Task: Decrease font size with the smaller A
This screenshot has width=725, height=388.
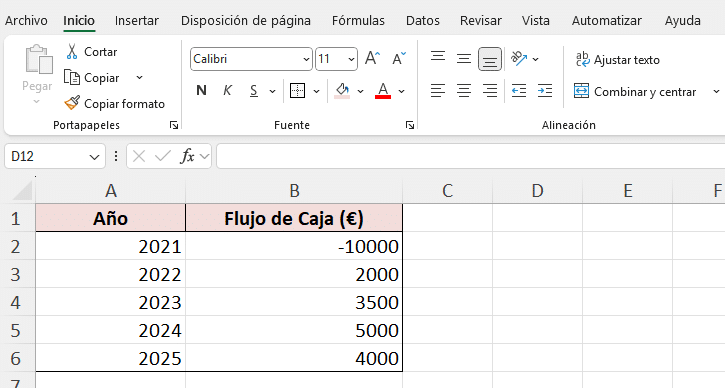Action: click(399, 59)
